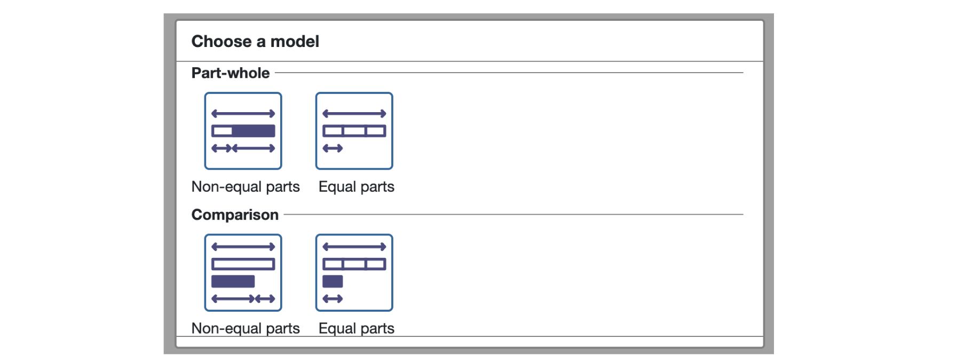Click the "Non-equal parts" label under Part-whole

[246, 187]
